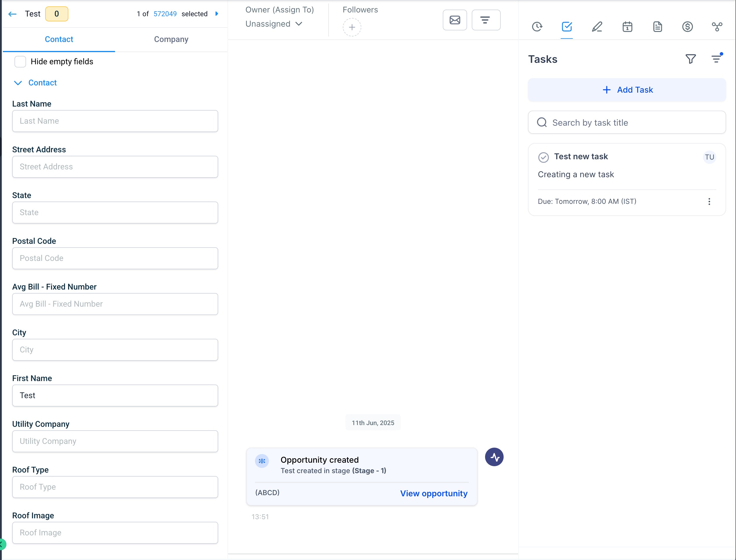The height and width of the screenshot is (560, 736).
Task: Open the appointments calendar icon
Action: click(x=627, y=27)
